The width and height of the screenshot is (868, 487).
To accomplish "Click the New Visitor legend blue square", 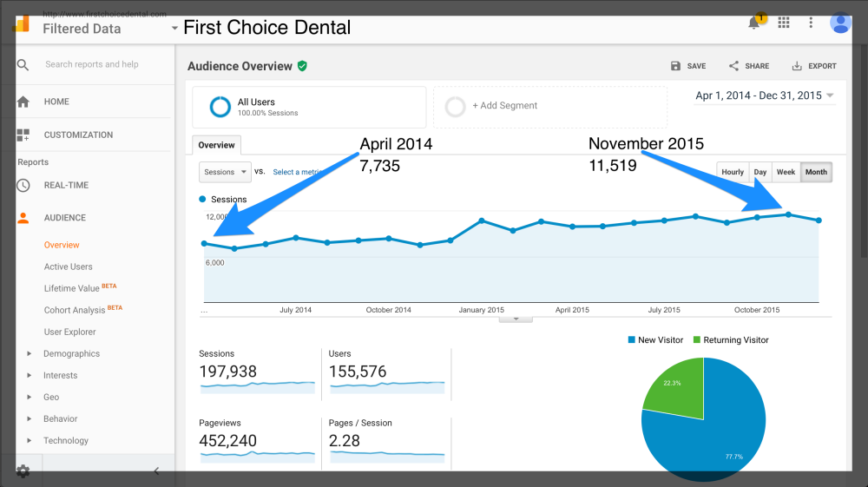I will pyautogui.click(x=632, y=339).
